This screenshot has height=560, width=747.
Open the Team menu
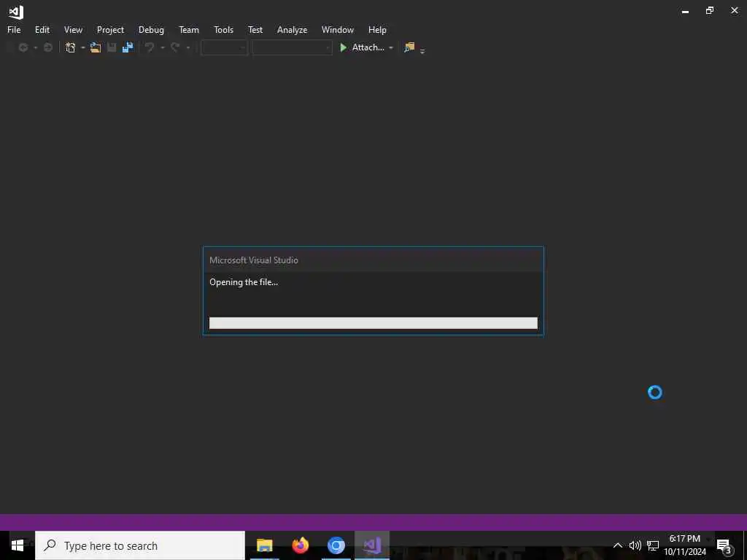(189, 29)
